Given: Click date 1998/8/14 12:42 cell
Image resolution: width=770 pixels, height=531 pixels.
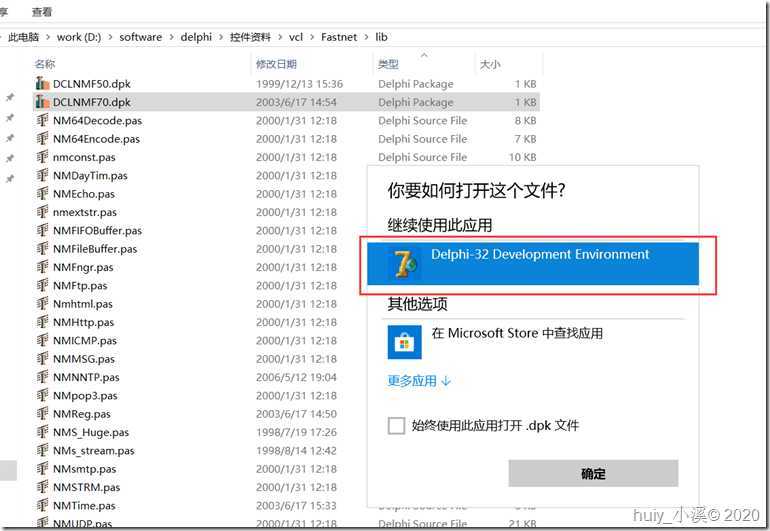Looking at the screenshot, I should 296,450.
